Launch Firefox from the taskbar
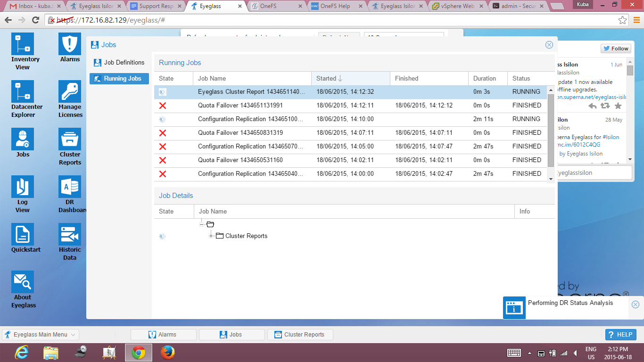The height and width of the screenshot is (362, 644). (167, 352)
